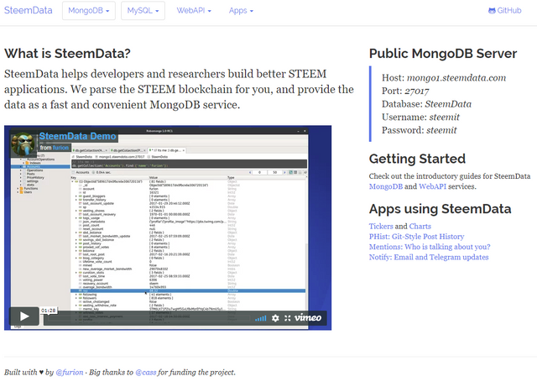Enter fullscreen mode on the video
This screenshot has height=392, width=537.
(287, 318)
